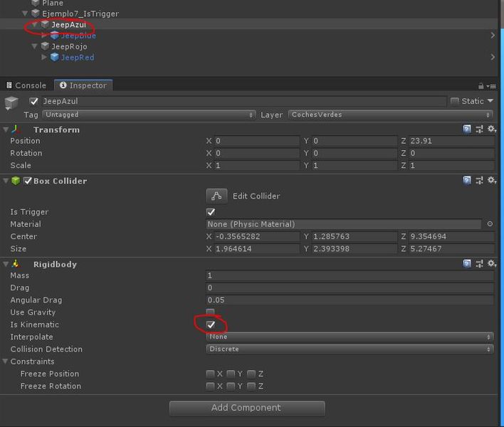Toggle the Static checkbox
The height and width of the screenshot is (427, 504).
click(x=454, y=101)
